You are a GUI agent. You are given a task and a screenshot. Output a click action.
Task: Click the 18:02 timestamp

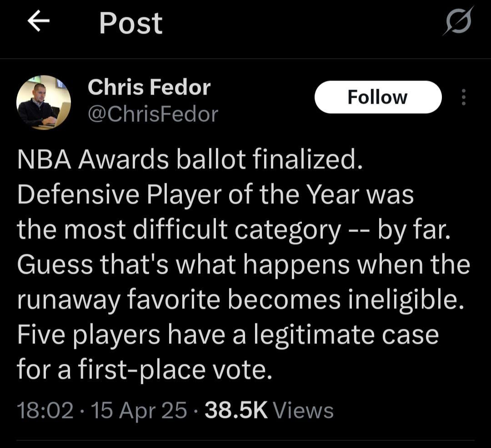(45, 410)
